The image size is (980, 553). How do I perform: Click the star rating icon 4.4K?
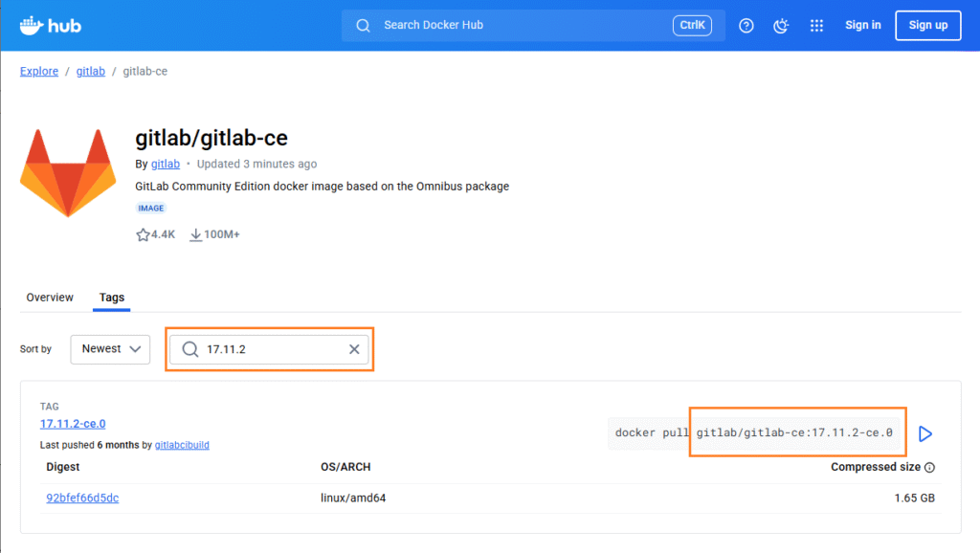point(144,234)
